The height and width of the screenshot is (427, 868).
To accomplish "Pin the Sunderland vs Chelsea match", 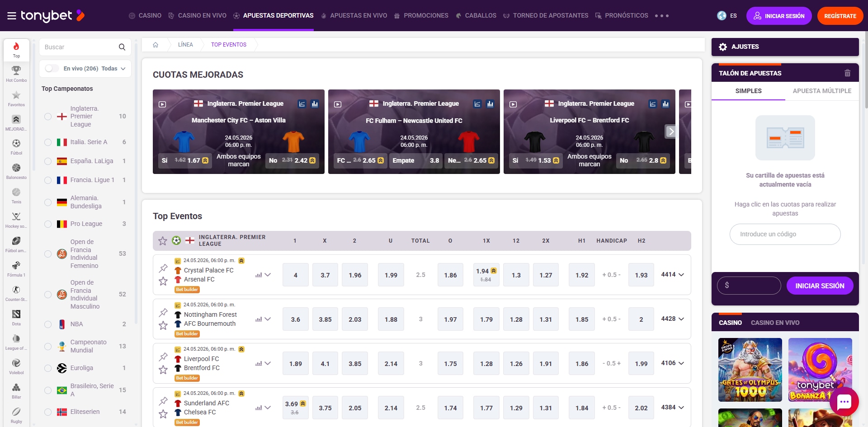I will coord(163,401).
